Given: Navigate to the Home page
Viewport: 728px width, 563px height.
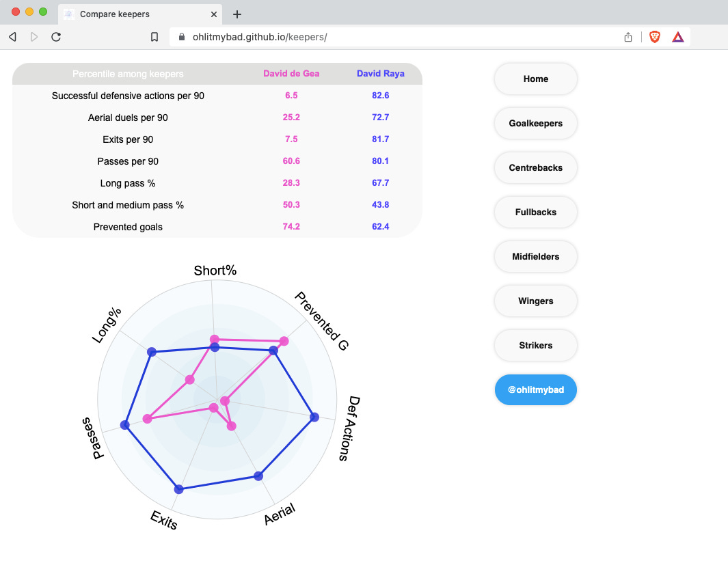Looking at the screenshot, I should pos(535,79).
